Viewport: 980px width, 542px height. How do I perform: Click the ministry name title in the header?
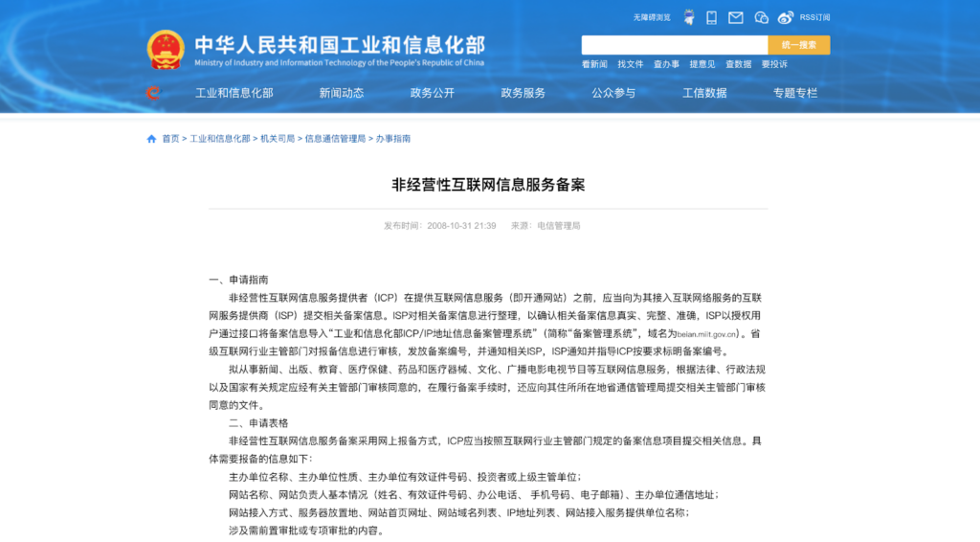click(x=340, y=45)
